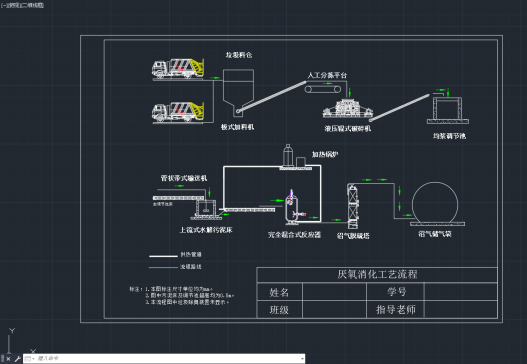
Task: Select the 加热锅炉 text label
Action: [x=325, y=154]
